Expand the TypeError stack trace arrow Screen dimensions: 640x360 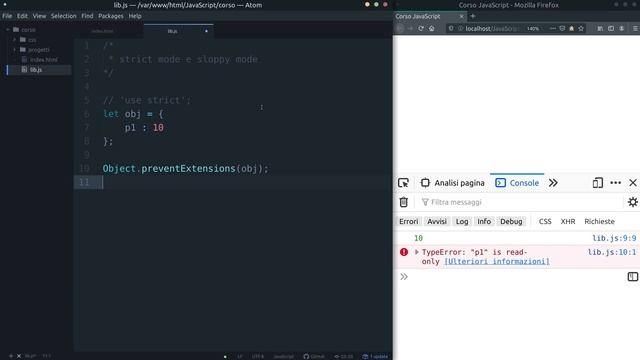coord(417,252)
